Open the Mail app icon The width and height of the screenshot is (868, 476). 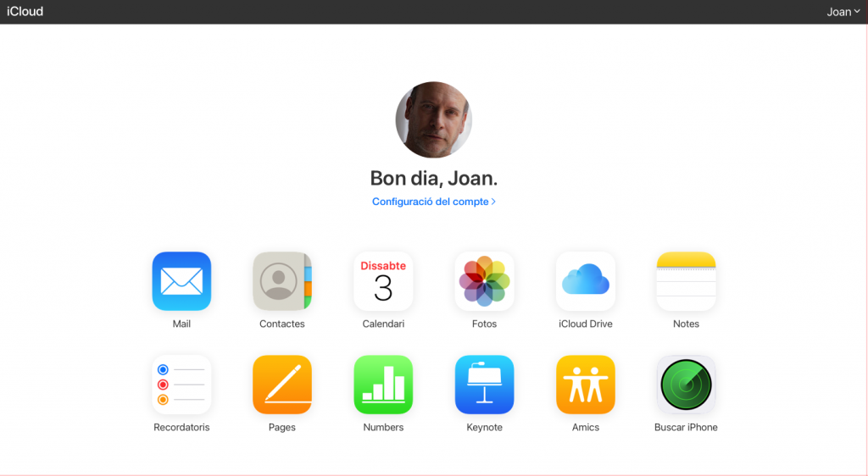tap(181, 281)
